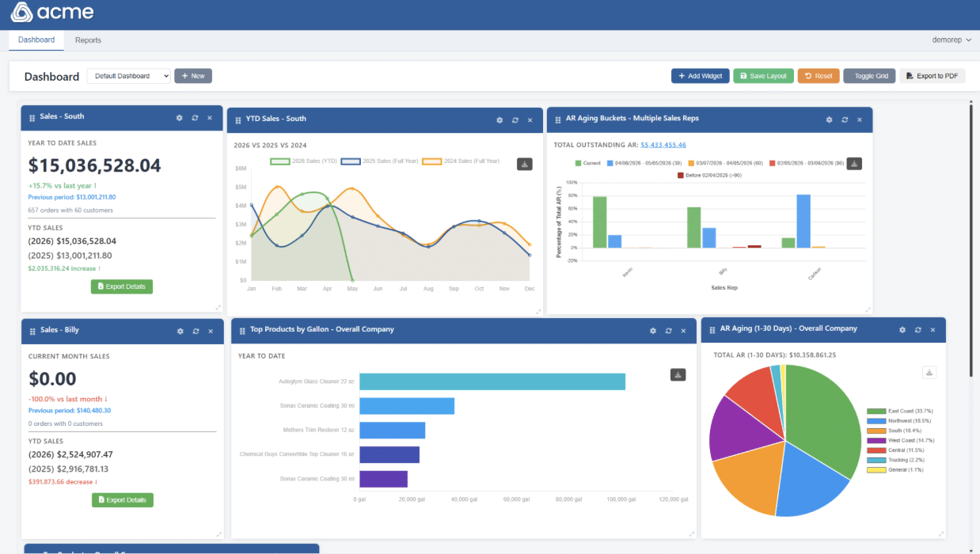Open settings gear on Sales - South widget

tap(180, 117)
